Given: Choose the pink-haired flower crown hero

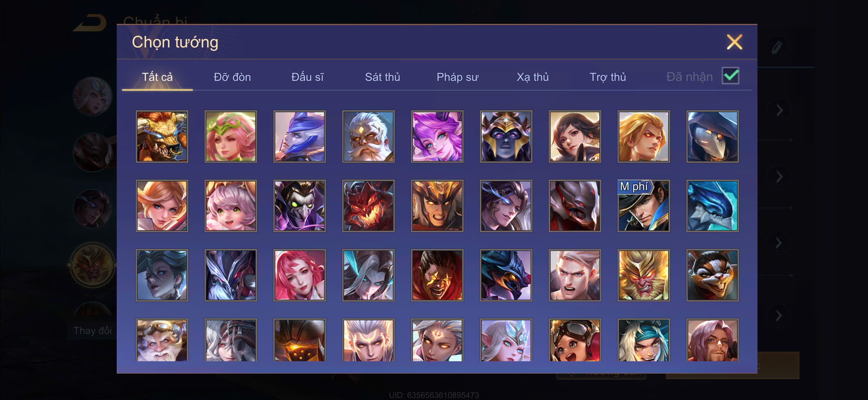Looking at the screenshot, I should point(230,136).
